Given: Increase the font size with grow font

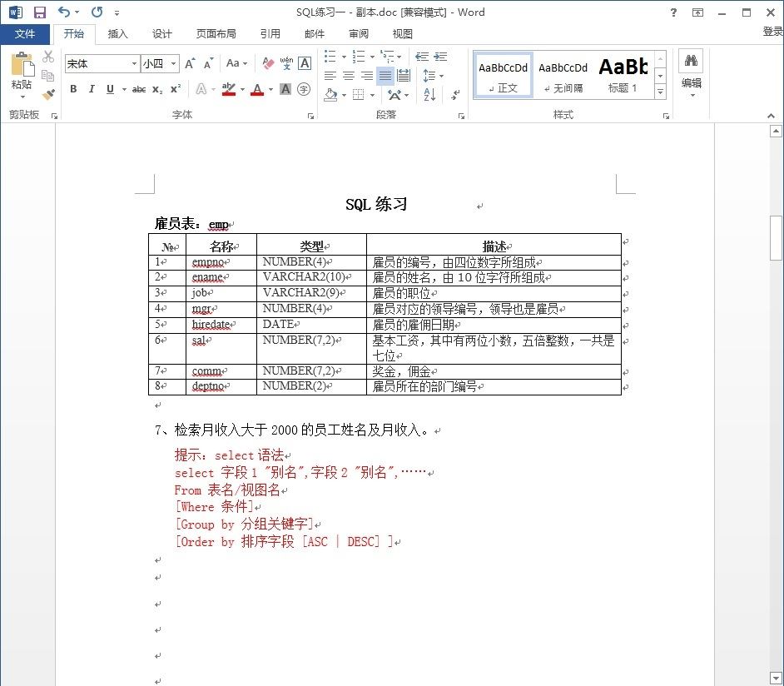Looking at the screenshot, I should click(190, 63).
